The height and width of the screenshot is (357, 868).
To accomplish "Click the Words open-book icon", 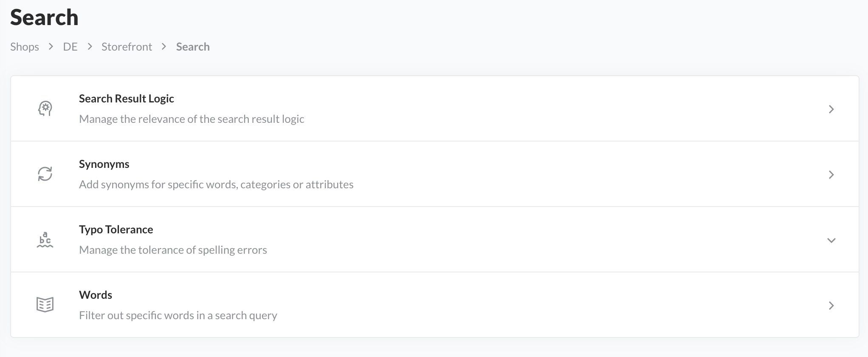I will coord(45,305).
